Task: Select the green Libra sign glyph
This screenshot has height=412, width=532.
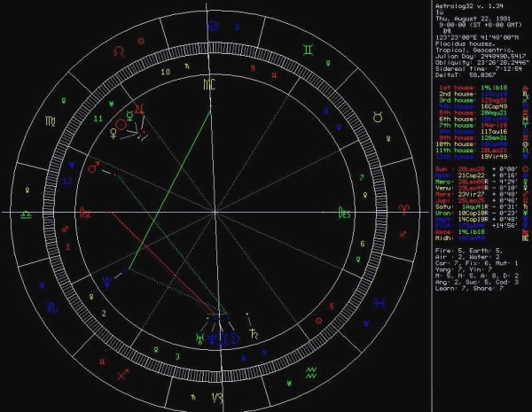Action: [x=26, y=214]
